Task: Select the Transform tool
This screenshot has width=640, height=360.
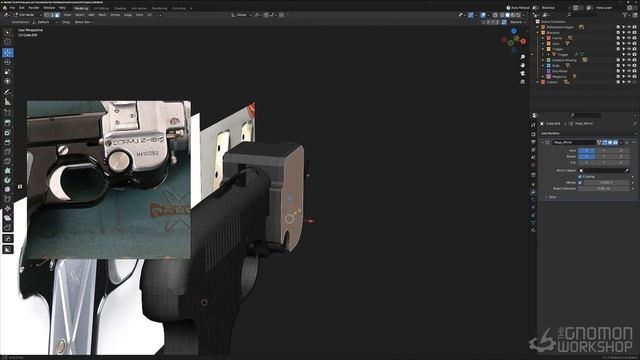Action: 7,81
